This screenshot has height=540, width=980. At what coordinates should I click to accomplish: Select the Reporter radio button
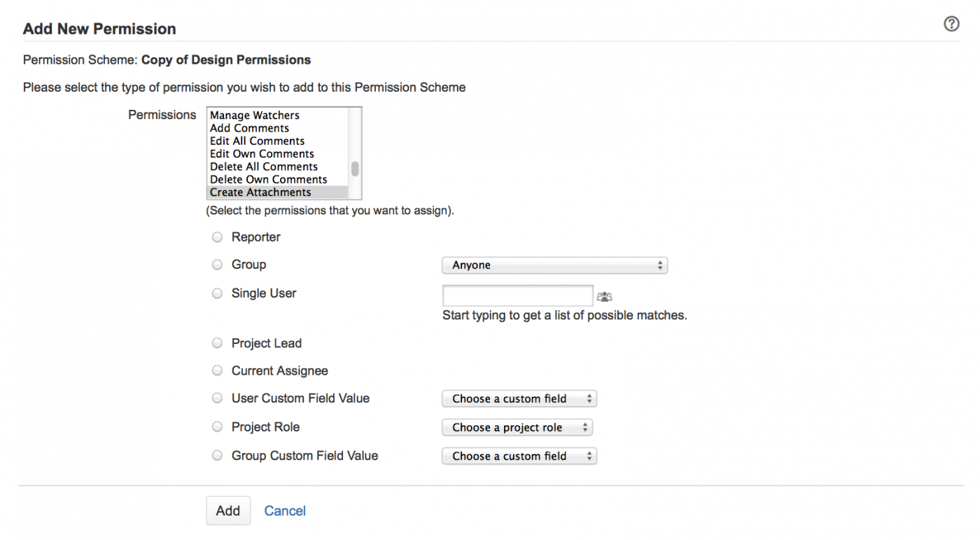[217, 237]
